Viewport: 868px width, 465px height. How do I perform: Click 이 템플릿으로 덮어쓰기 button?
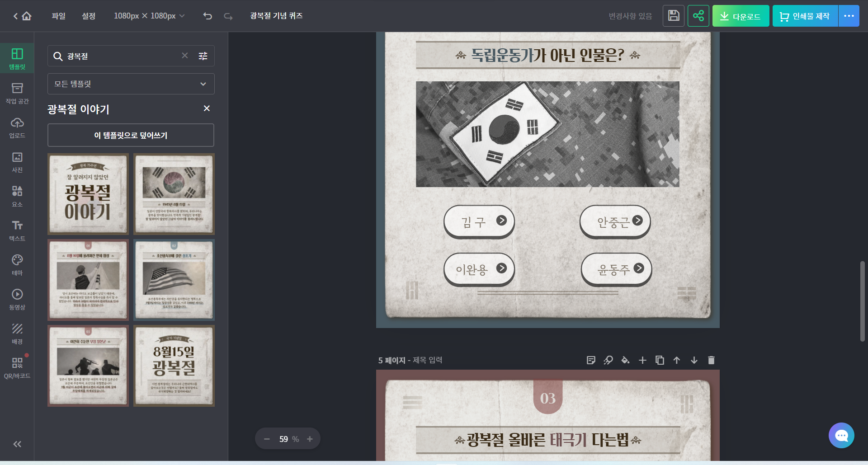[131, 135]
